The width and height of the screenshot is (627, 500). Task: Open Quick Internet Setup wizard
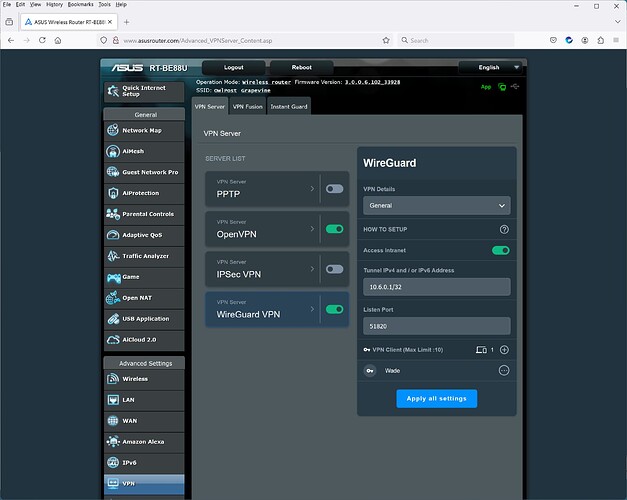coord(144,91)
